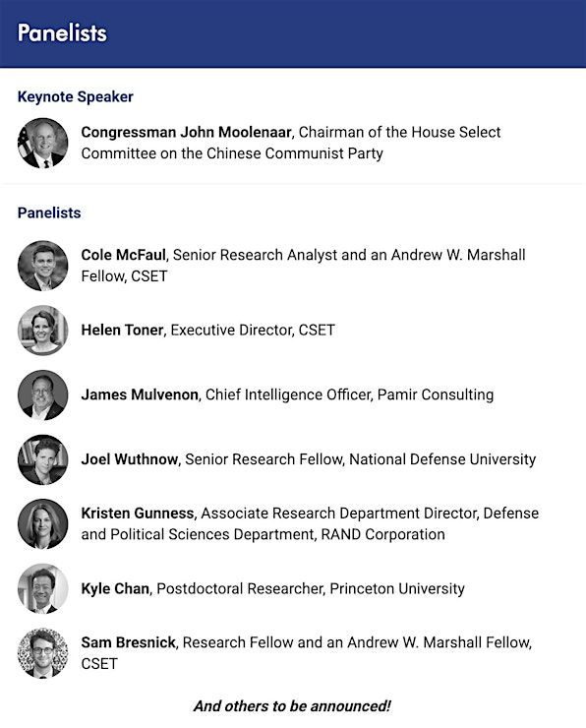
Task: Click the Panelists section subheading
Action: 49,212
